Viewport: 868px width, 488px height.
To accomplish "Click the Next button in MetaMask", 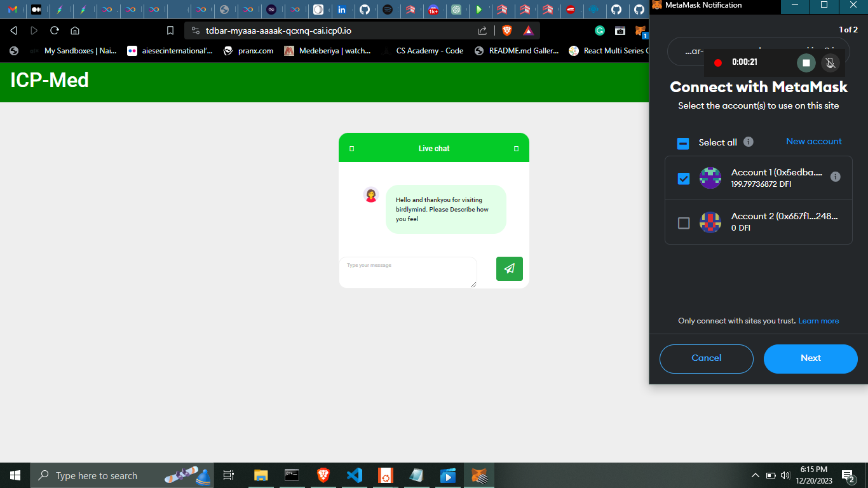I will [x=810, y=358].
